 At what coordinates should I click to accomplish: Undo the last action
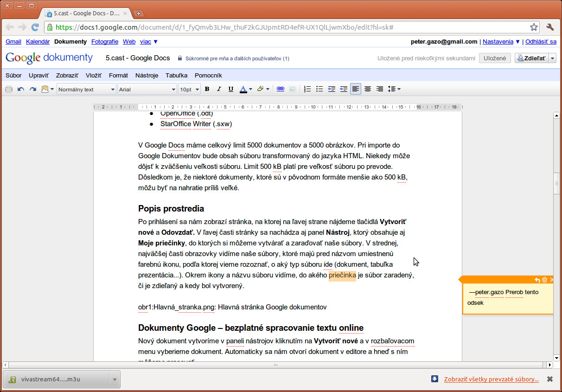click(21, 89)
